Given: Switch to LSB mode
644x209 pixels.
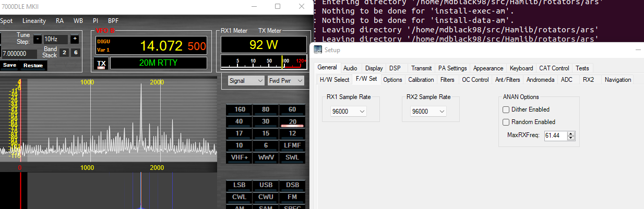Looking at the screenshot, I should (239, 186).
